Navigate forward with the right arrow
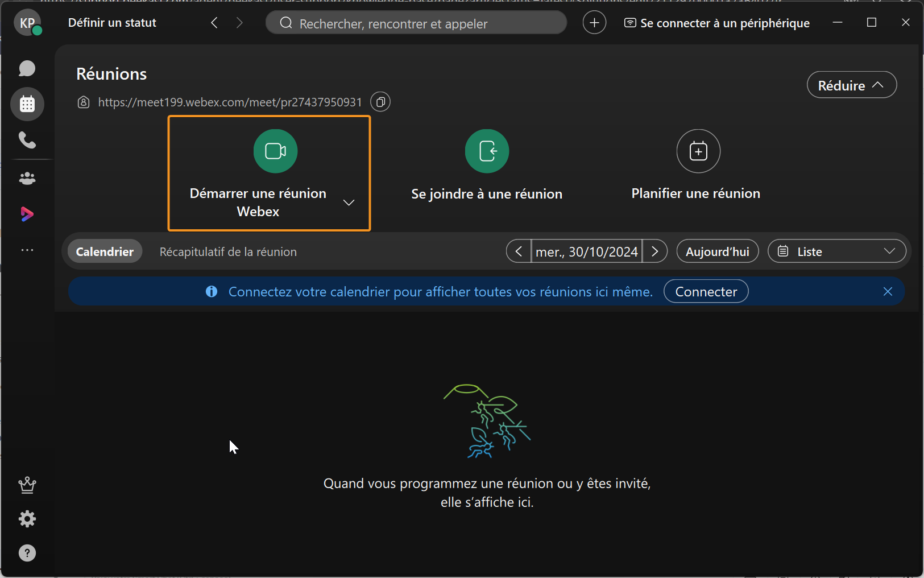Screen dimensions: 924x578 pyautogui.click(x=239, y=23)
